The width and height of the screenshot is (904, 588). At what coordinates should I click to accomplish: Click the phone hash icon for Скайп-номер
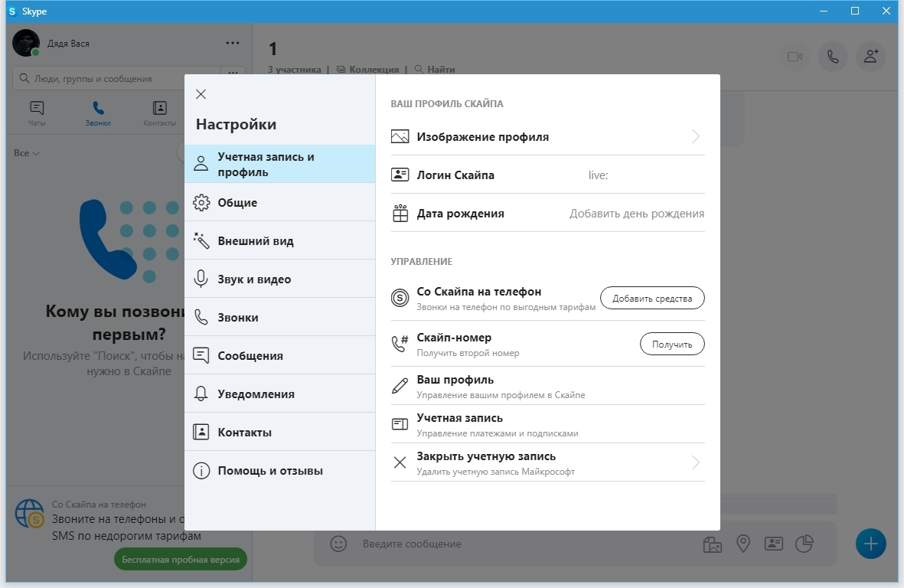pos(400,343)
